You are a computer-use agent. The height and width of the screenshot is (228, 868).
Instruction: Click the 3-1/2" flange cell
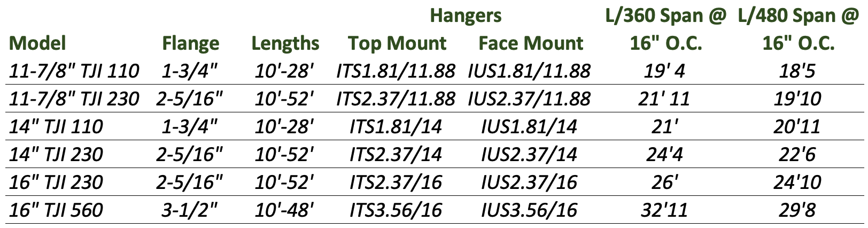coord(191,210)
